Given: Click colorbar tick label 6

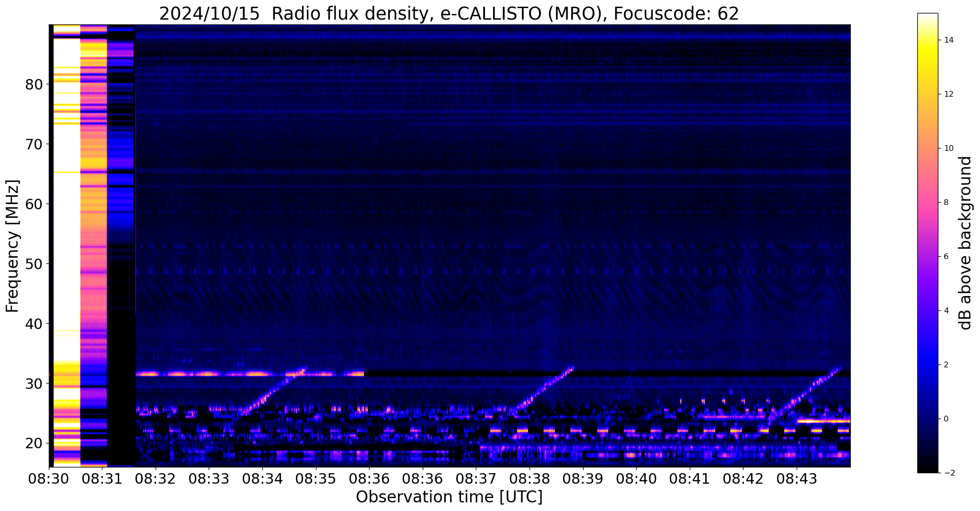Looking at the screenshot, I should [946, 256].
